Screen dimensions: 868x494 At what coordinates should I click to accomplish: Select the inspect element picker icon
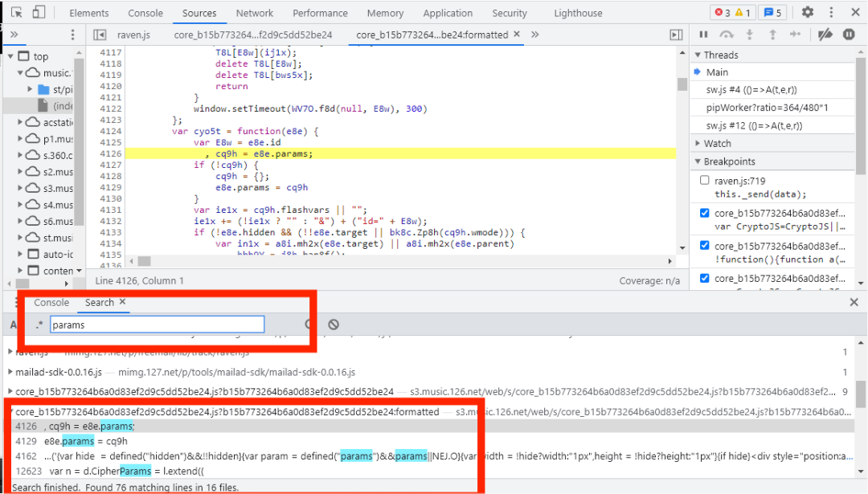[17, 13]
